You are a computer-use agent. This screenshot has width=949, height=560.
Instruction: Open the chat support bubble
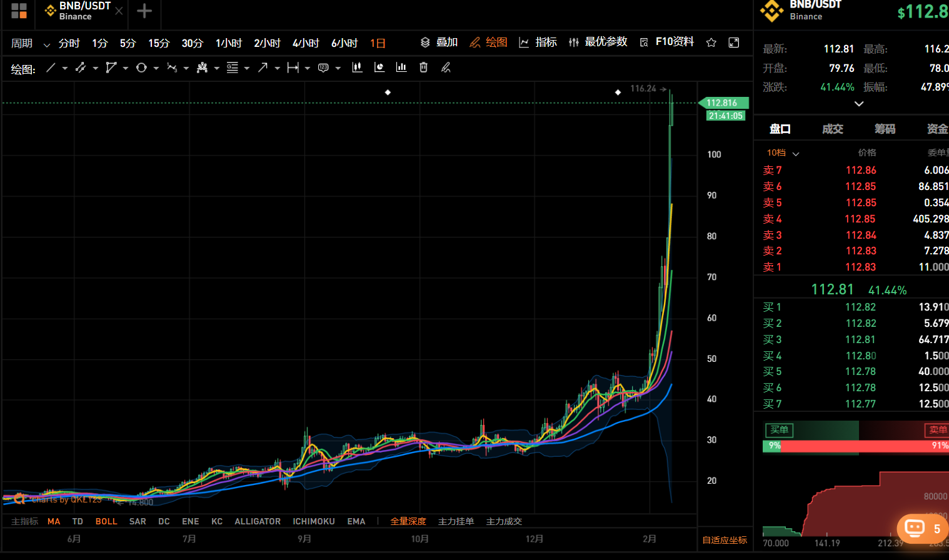click(x=915, y=528)
